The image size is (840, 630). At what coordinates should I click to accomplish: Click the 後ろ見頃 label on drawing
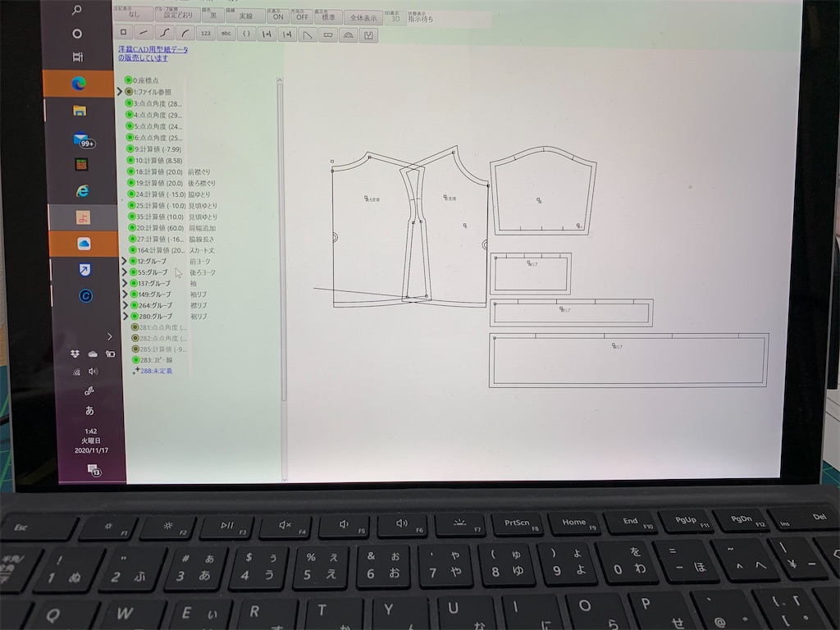(373, 199)
